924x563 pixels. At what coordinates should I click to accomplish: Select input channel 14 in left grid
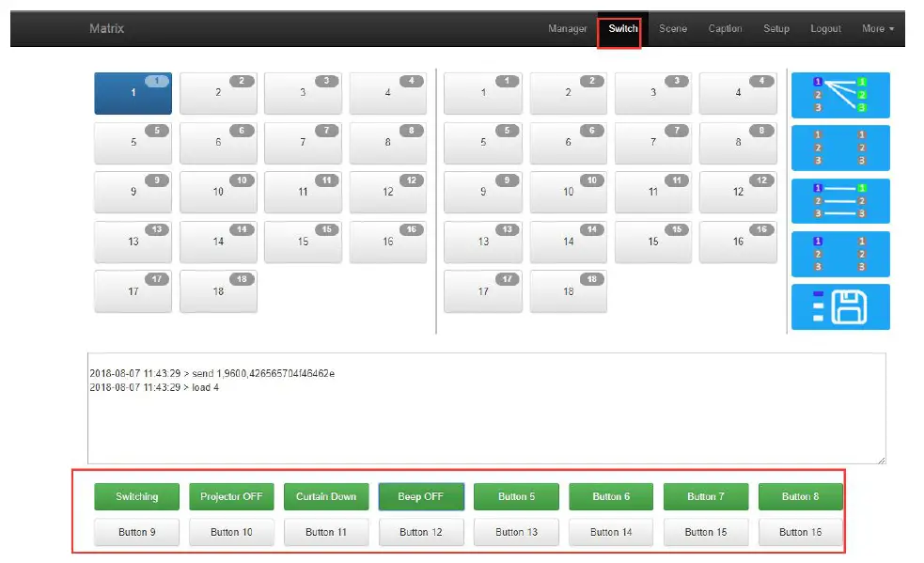(218, 242)
